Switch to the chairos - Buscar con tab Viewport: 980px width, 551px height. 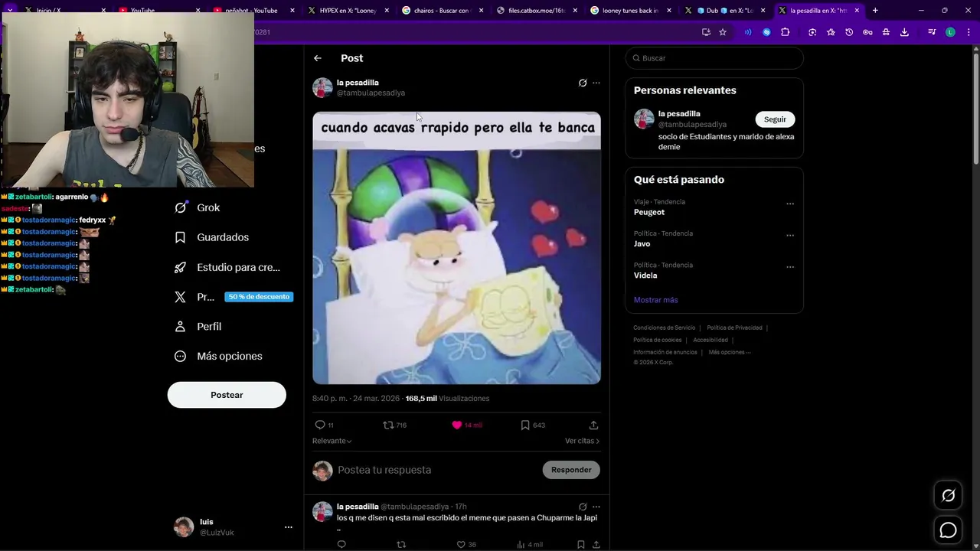pos(443,10)
